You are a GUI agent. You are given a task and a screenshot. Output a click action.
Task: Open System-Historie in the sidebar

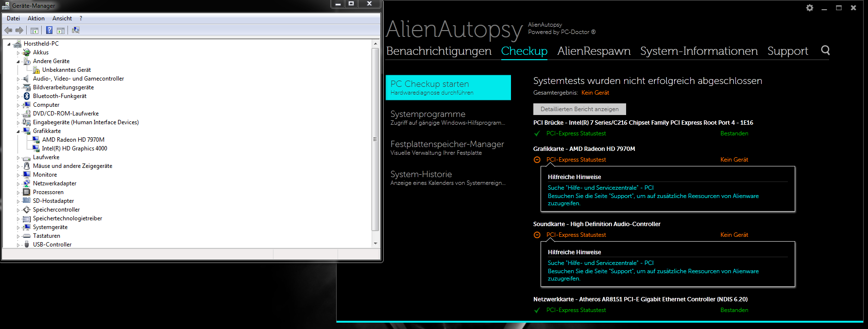pos(448,178)
